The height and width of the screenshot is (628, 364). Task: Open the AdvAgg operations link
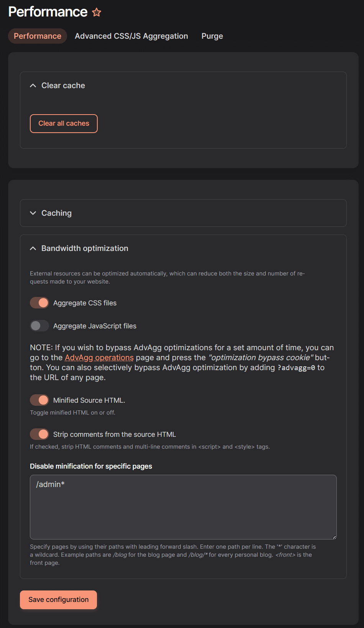(x=99, y=357)
